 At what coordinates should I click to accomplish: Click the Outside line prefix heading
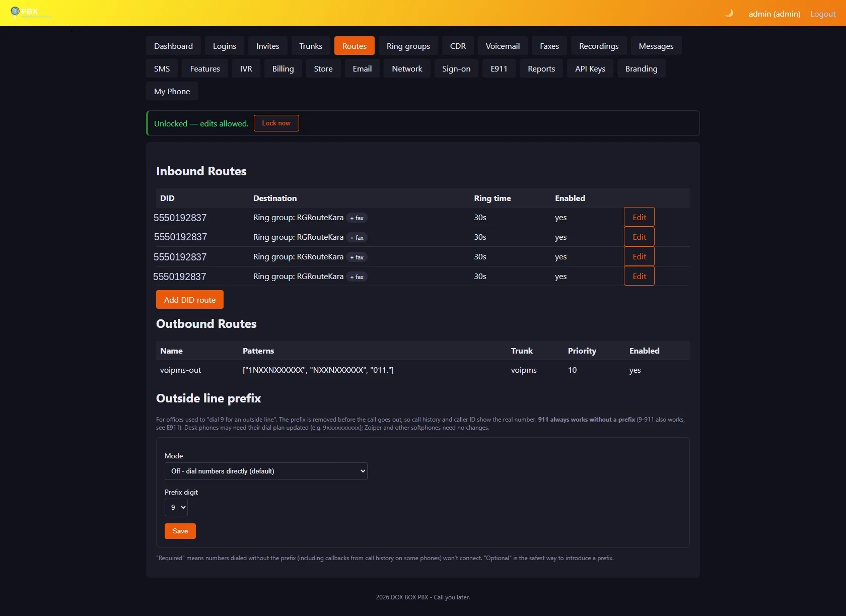[x=208, y=398]
